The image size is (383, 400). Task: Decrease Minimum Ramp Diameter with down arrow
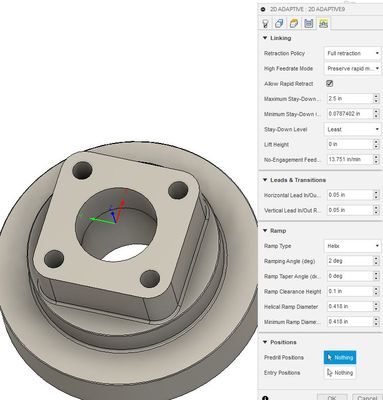[x=376, y=324]
